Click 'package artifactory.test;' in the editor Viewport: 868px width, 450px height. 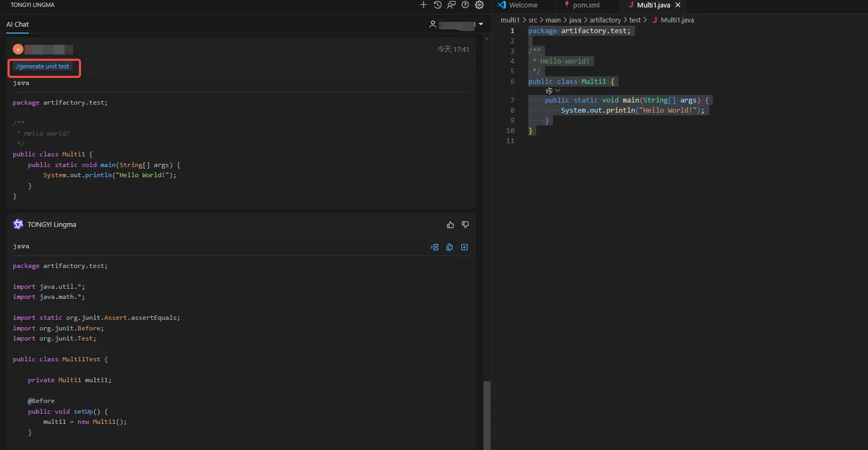click(579, 30)
